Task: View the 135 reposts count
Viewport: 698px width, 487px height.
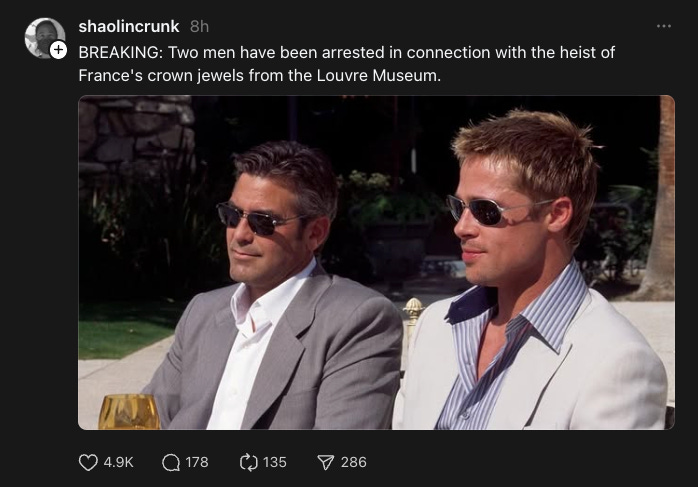Action: point(274,462)
